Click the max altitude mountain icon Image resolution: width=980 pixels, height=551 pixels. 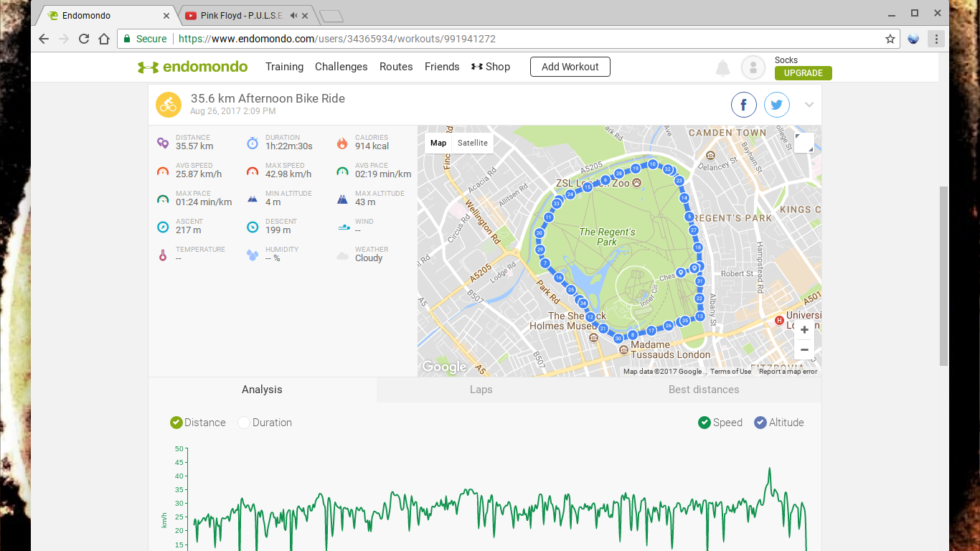[342, 199]
